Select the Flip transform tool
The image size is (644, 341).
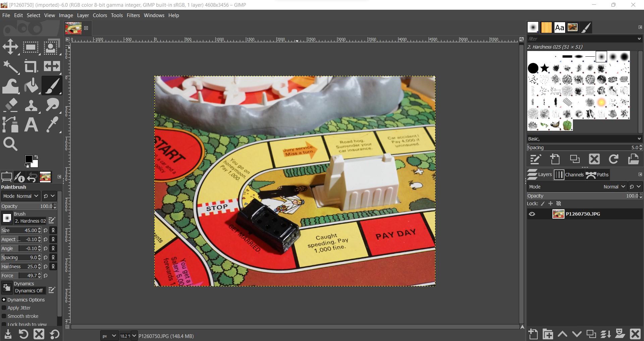51,66
